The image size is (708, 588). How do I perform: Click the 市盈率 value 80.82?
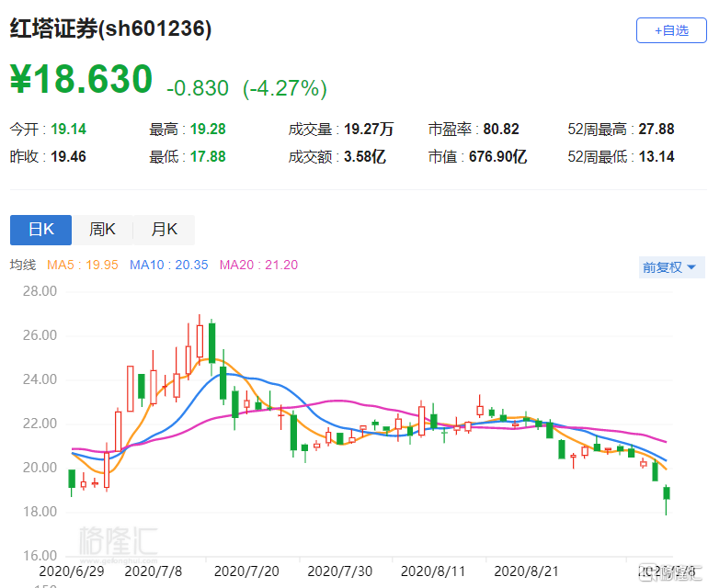pyautogui.click(x=501, y=130)
